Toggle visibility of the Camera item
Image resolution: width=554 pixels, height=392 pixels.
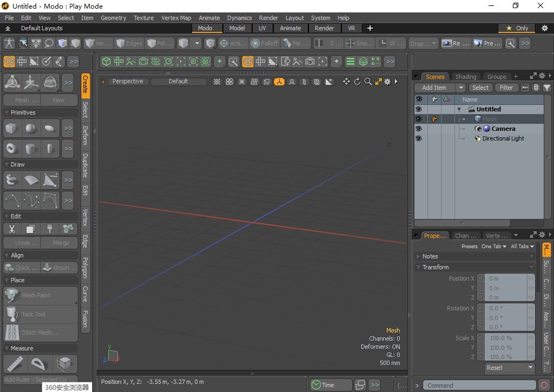click(419, 129)
